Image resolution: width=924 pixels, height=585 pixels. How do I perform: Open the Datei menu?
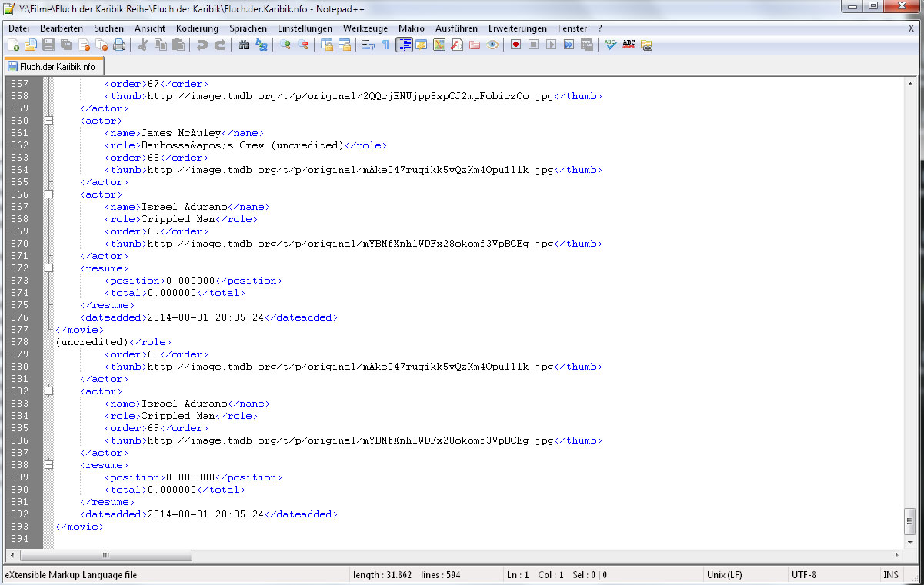[x=19, y=28]
